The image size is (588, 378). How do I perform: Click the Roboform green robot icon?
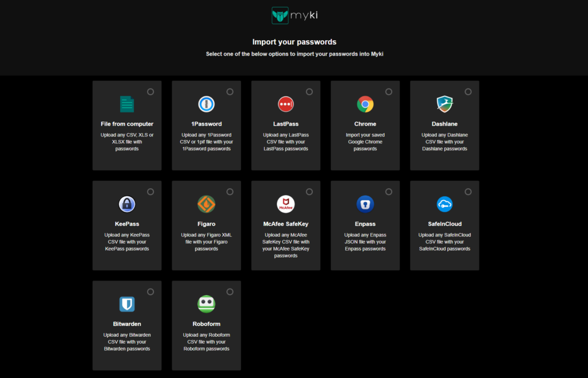click(x=206, y=304)
